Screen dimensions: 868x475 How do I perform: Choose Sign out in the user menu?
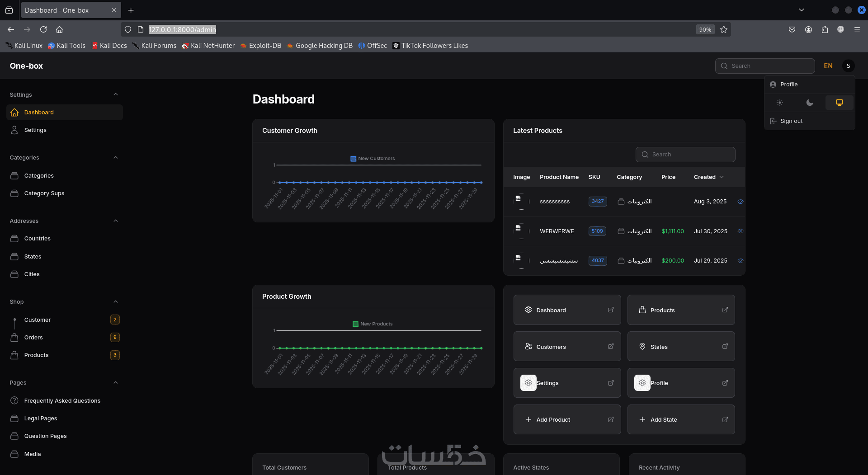pos(809,121)
